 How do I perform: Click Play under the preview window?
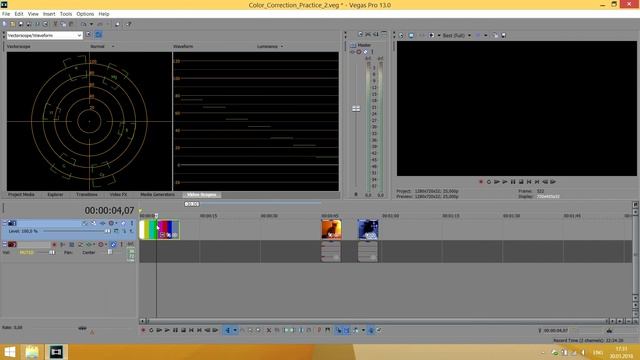click(505, 182)
